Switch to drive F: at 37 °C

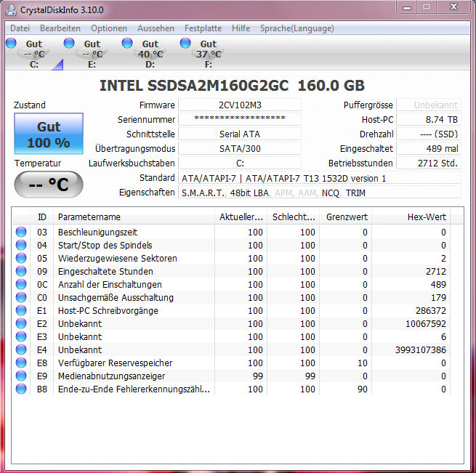[209, 54]
